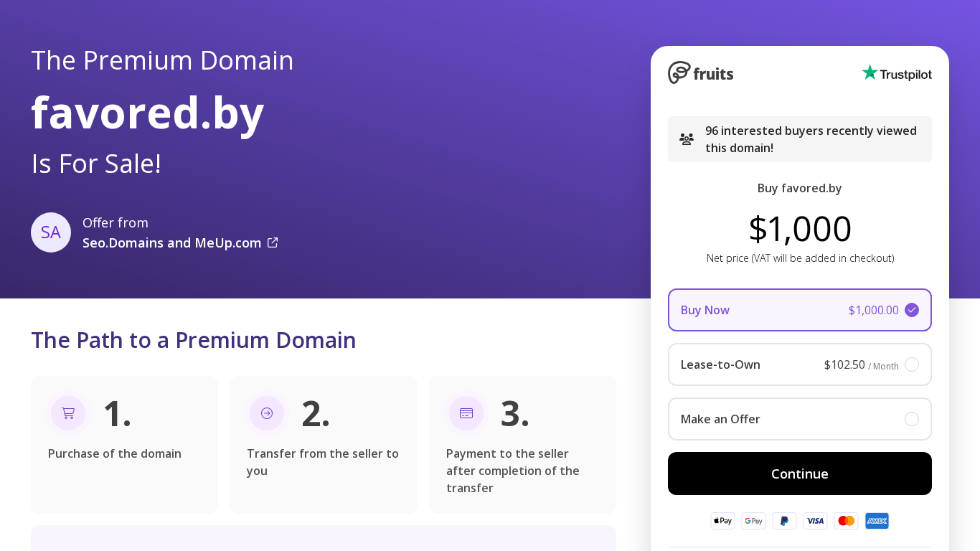This screenshot has height=551, width=980.
Task: Click the arrow circle icon in step 2
Action: point(267,413)
